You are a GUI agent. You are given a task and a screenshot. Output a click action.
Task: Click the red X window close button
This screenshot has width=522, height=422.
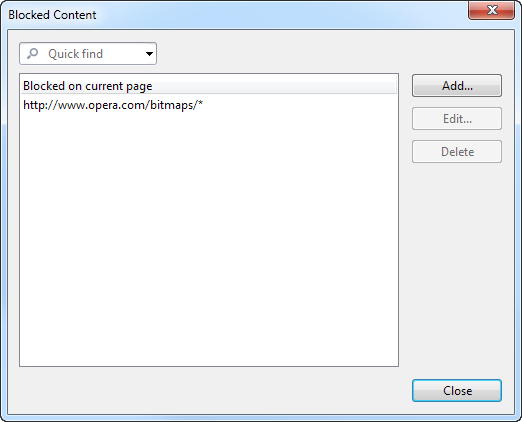492,10
